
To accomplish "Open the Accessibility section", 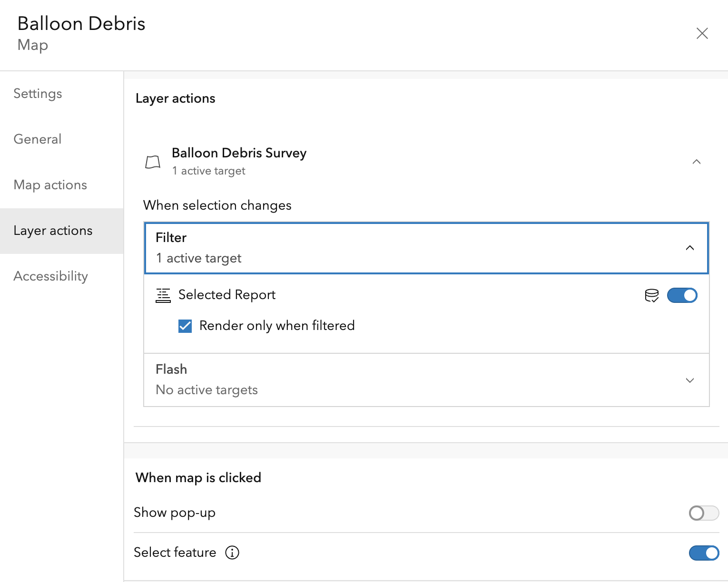I will pyautogui.click(x=50, y=276).
